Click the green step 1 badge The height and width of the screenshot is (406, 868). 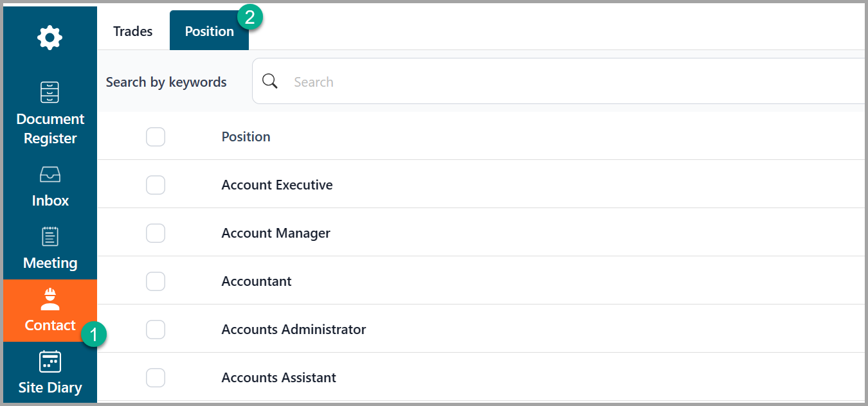point(95,334)
